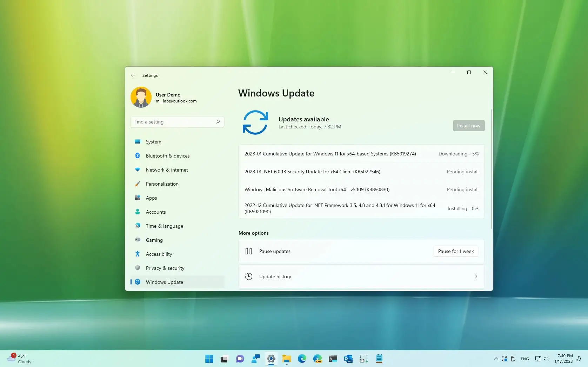
Task: Open the System settings page
Action: pos(177,142)
